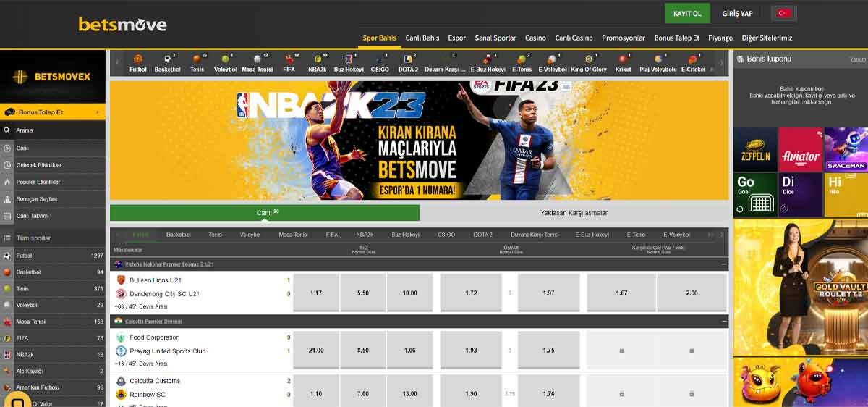This screenshot has height=407, width=868.
Task: Open the Zeppelin game tile
Action: coord(755,149)
